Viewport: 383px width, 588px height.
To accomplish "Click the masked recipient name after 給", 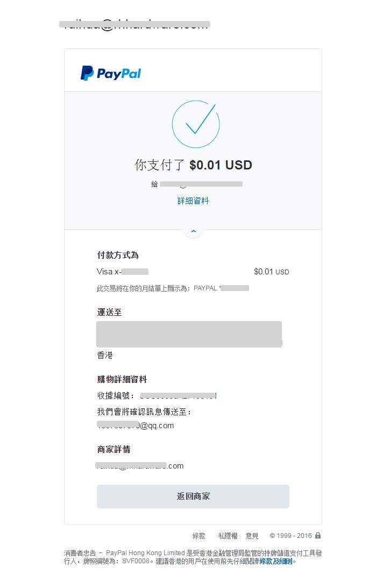I will click(x=202, y=183).
